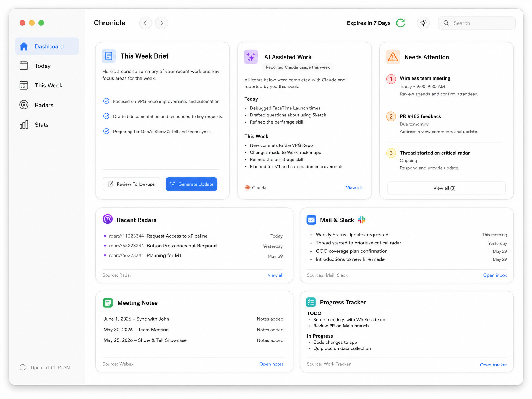The width and height of the screenshot is (532, 399).
Task: Click the View all (3) button
Action: (x=446, y=188)
